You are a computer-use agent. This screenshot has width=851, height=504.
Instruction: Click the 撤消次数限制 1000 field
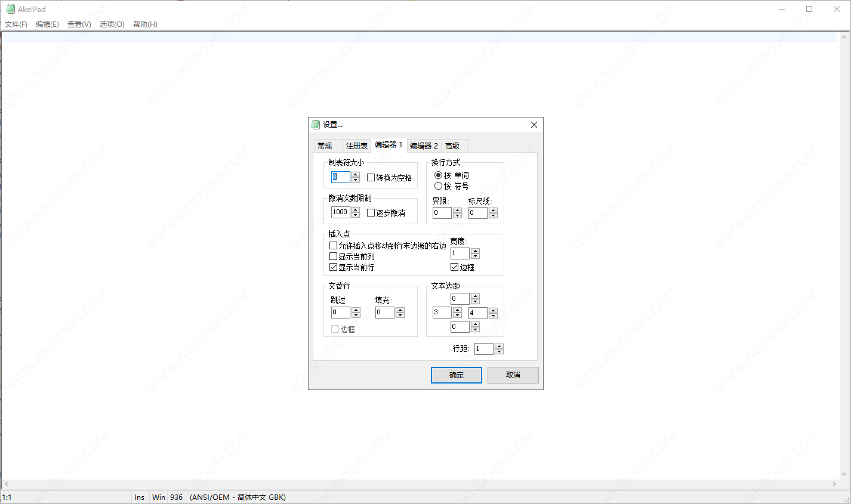point(341,212)
